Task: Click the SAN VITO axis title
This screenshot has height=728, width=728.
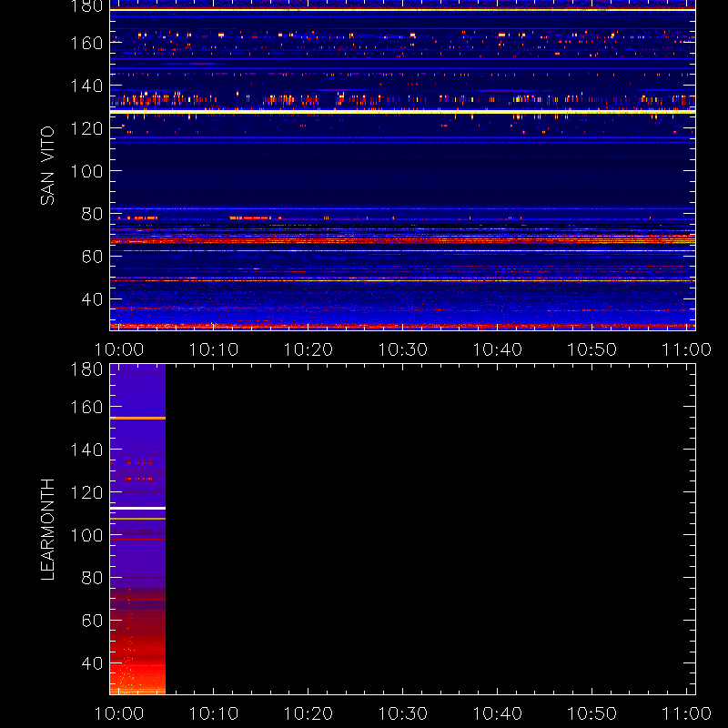Action: click(47, 166)
